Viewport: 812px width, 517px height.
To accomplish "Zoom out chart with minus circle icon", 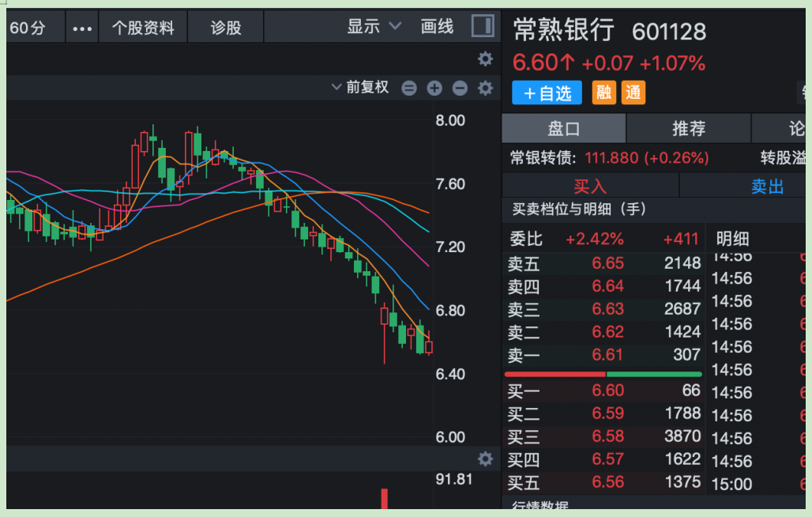I will pyautogui.click(x=460, y=88).
